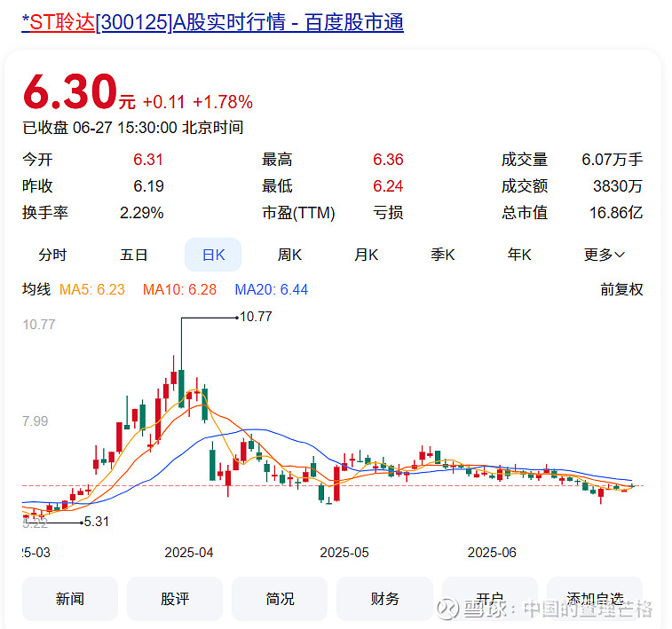Screen dimensions: 672x629
Task: Click the 2025-05 date axis label
Action: click(x=344, y=553)
